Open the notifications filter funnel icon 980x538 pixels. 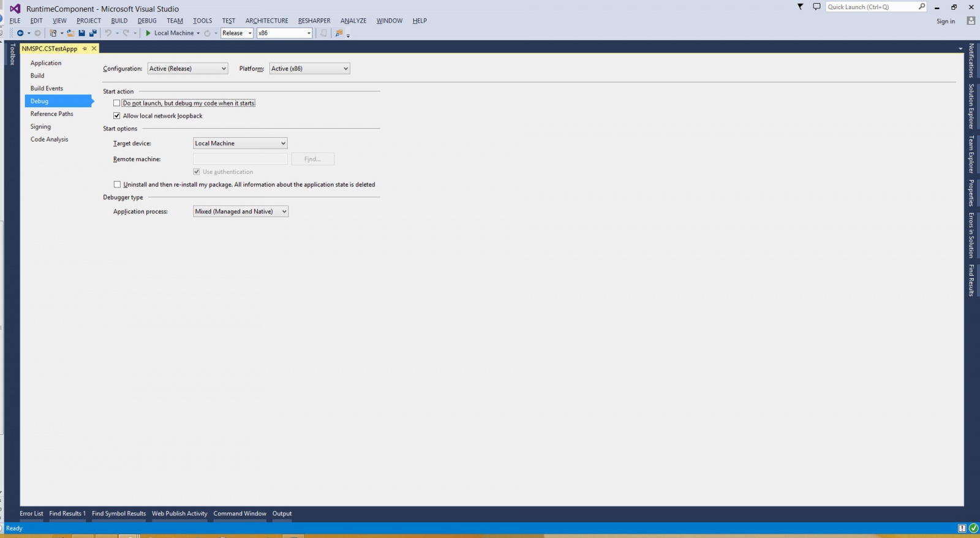point(800,7)
